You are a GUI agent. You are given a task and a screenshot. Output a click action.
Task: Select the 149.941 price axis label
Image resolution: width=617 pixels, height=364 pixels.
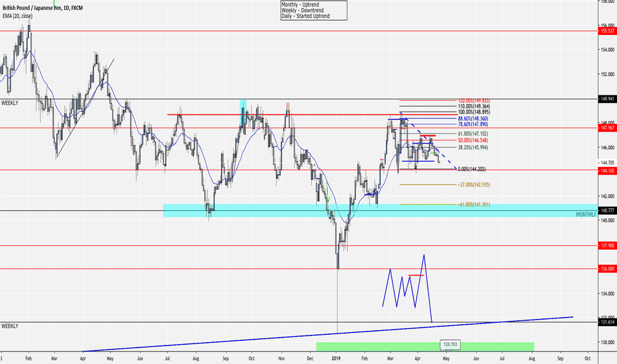click(x=607, y=99)
